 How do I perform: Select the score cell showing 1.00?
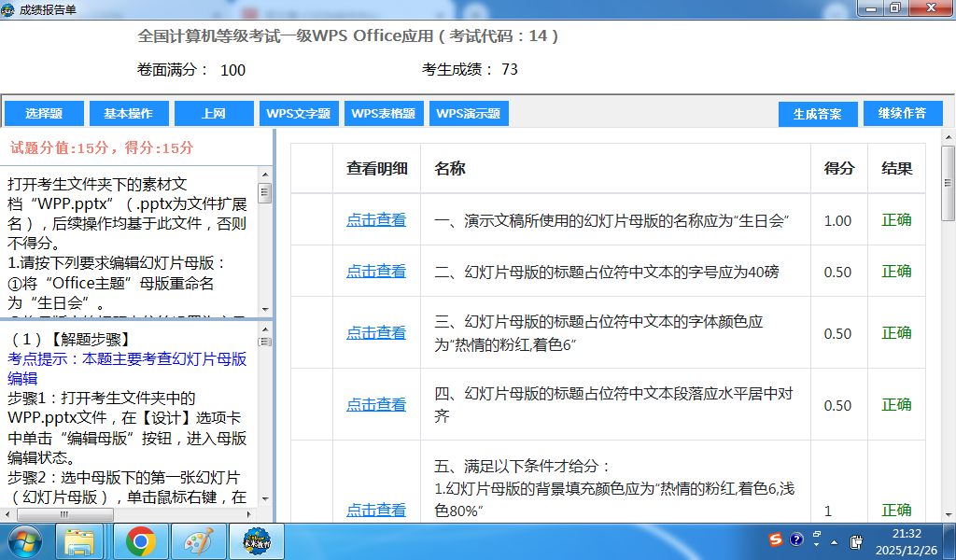[837, 220]
